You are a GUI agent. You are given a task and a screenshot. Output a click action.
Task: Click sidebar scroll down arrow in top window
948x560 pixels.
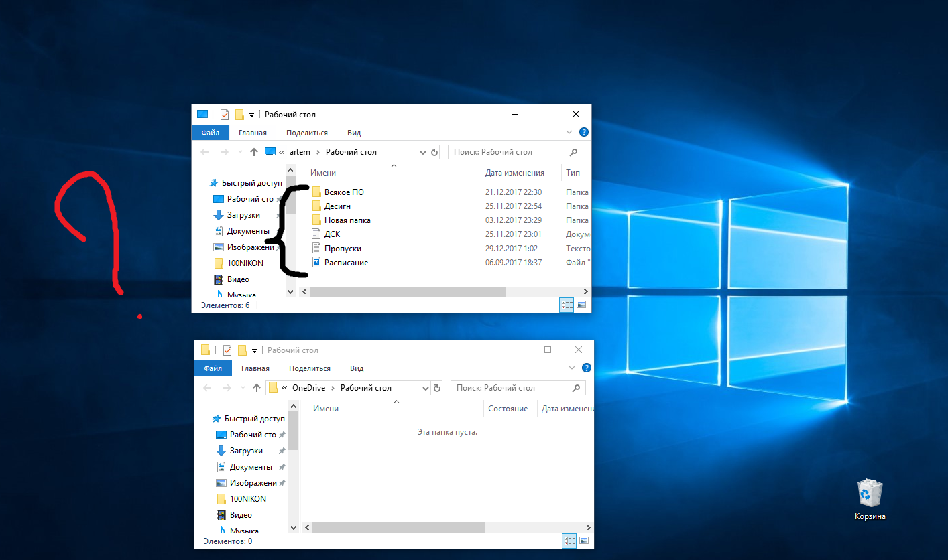(x=290, y=292)
